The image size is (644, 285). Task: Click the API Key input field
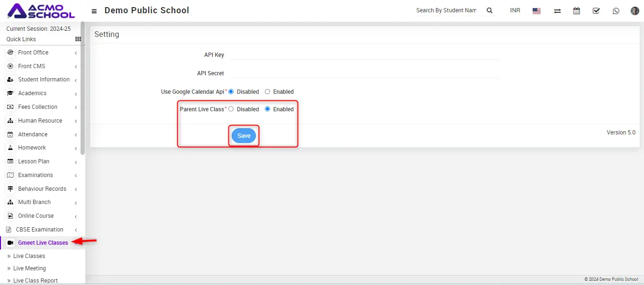click(x=364, y=55)
